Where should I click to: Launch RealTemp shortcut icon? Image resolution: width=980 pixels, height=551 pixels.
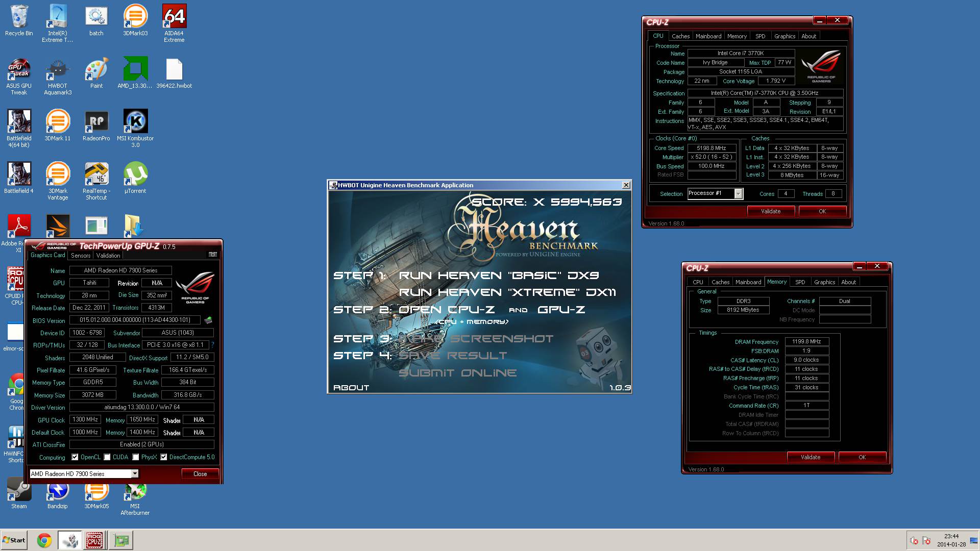[96, 182]
